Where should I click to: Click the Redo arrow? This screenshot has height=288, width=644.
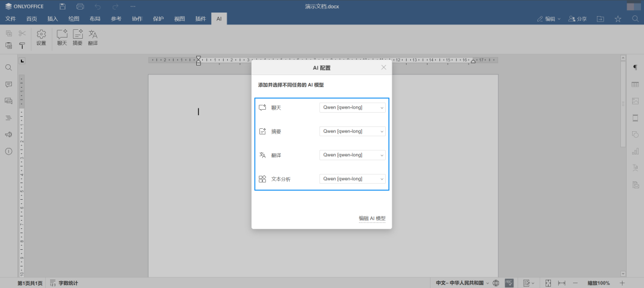point(116,6)
